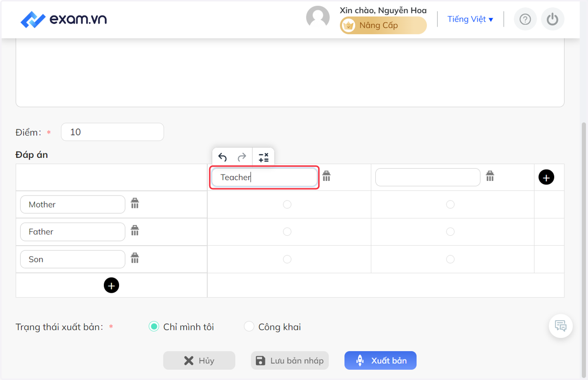588x380 pixels.
Task: Click the Hủy cancel button
Action: (x=199, y=360)
